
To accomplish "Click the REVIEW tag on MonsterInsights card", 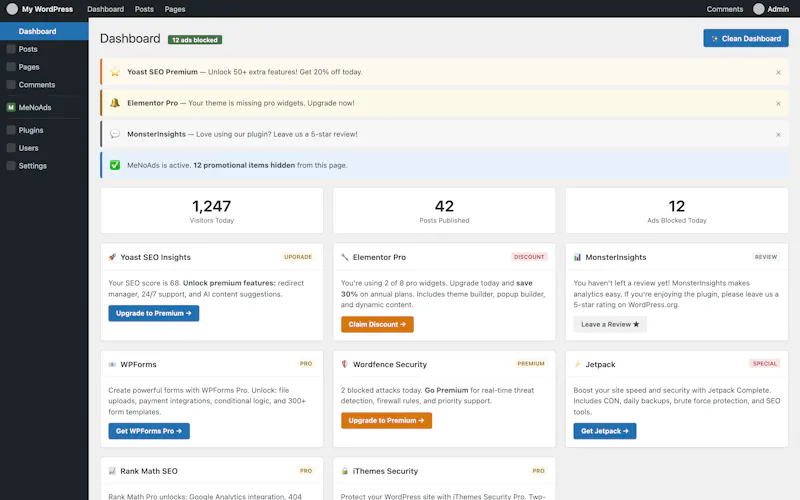I will point(766,257).
